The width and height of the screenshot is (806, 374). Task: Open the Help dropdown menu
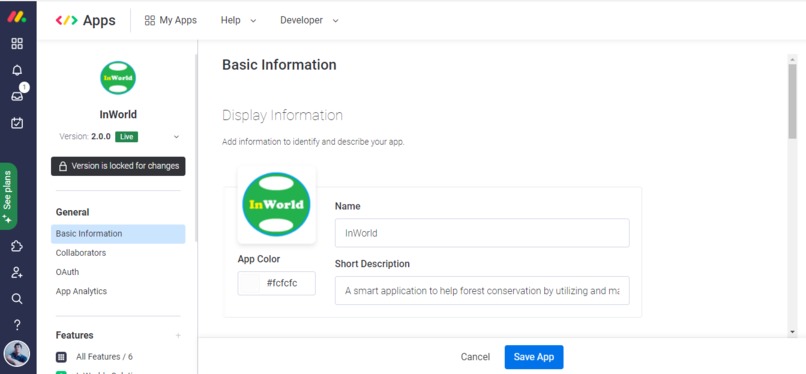(238, 20)
